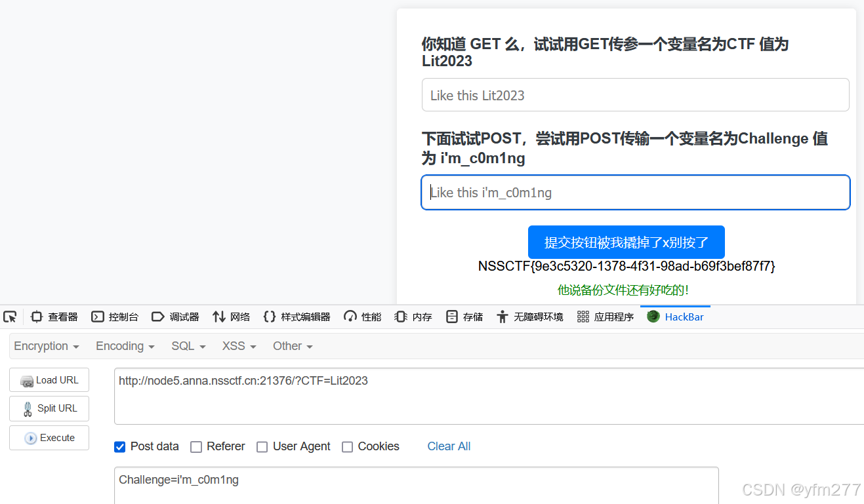The image size is (864, 504).
Task: Click the blue 提交按钮被我撬掉了x别按了 button
Action: click(x=627, y=242)
